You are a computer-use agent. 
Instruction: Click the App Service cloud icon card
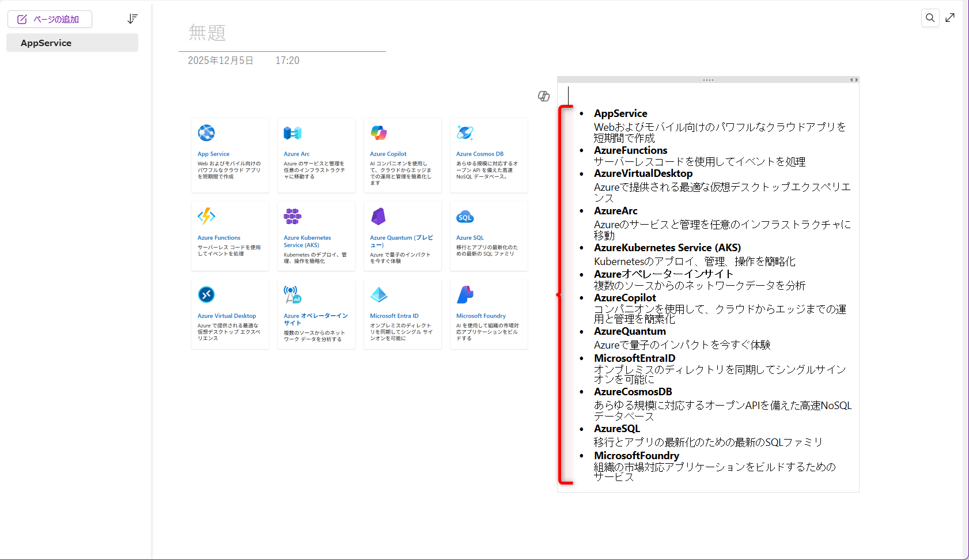click(x=206, y=133)
